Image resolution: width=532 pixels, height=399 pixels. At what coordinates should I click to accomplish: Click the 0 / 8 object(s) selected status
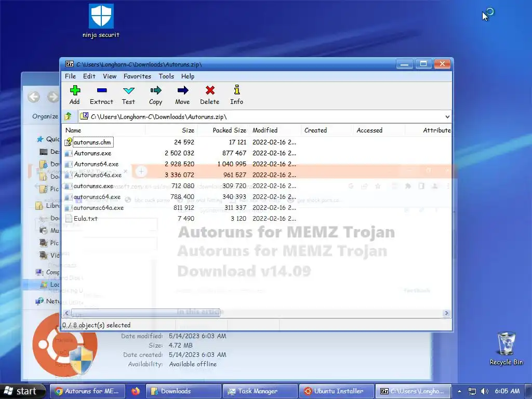click(96, 325)
